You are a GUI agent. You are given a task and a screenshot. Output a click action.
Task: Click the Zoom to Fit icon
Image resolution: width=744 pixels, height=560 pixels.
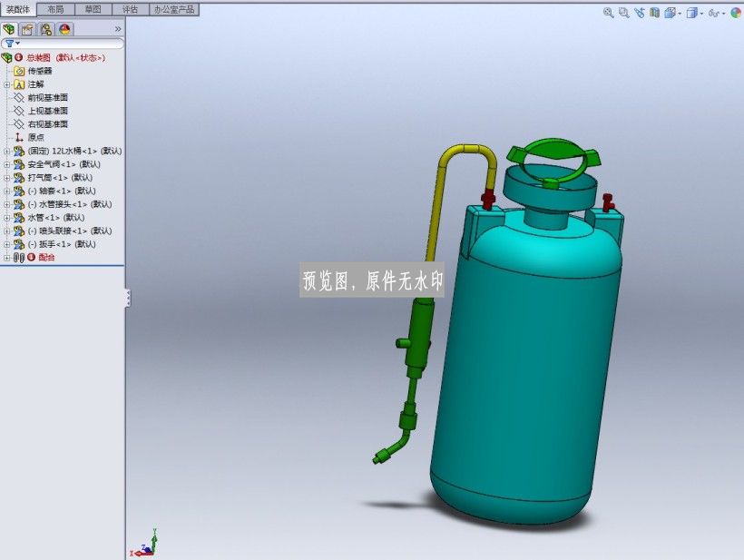(x=608, y=13)
